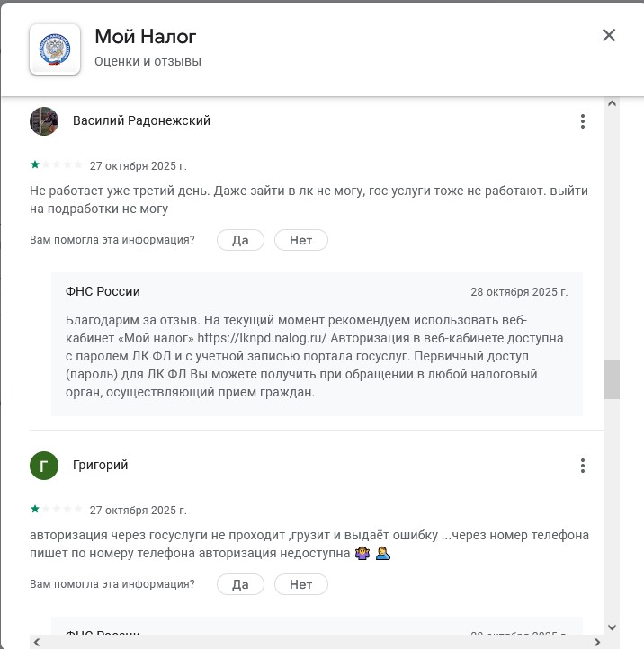The width and height of the screenshot is (644, 649).
Task: Click the vertical scrollbar up arrow
Action: click(613, 104)
